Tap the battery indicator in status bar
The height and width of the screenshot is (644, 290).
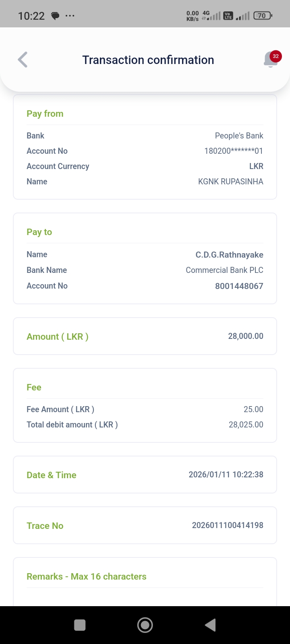tap(263, 16)
